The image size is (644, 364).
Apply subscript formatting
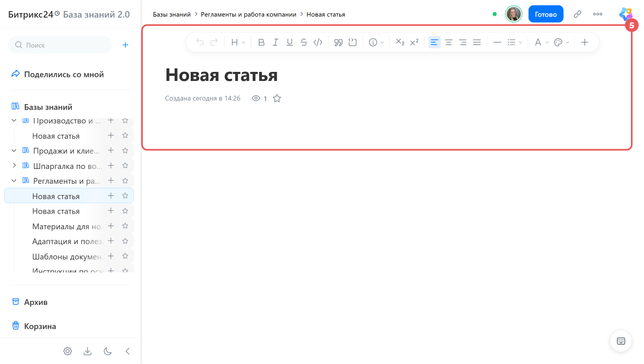point(400,43)
